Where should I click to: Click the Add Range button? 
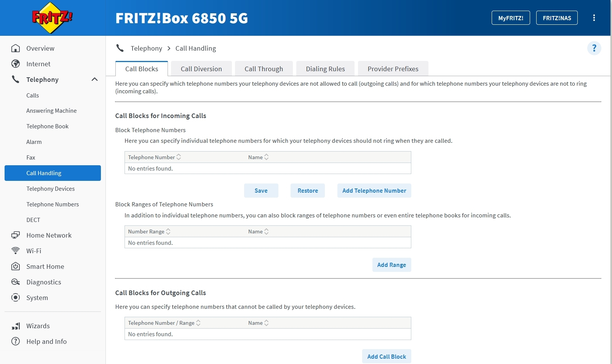tap(392, 265)
